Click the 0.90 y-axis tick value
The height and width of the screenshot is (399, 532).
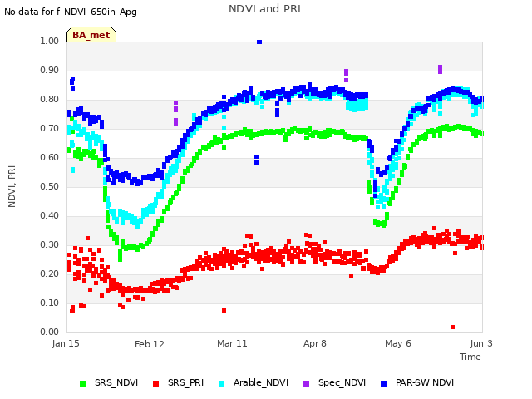coord(50,70)
